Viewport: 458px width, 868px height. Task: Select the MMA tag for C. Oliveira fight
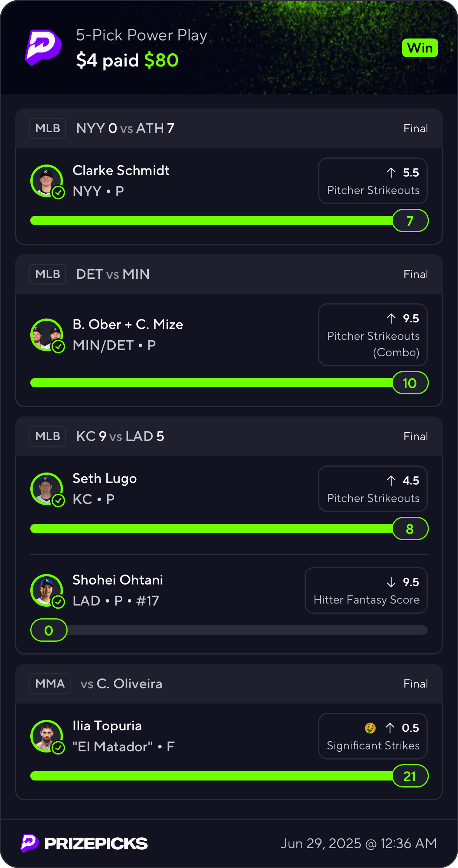(x=50, y=684)
